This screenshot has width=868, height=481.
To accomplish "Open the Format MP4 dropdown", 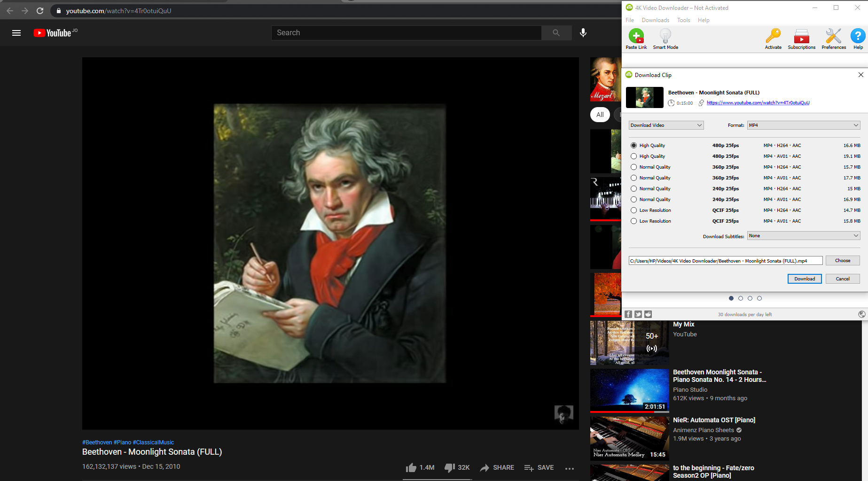I will click(x=804, y=125).
